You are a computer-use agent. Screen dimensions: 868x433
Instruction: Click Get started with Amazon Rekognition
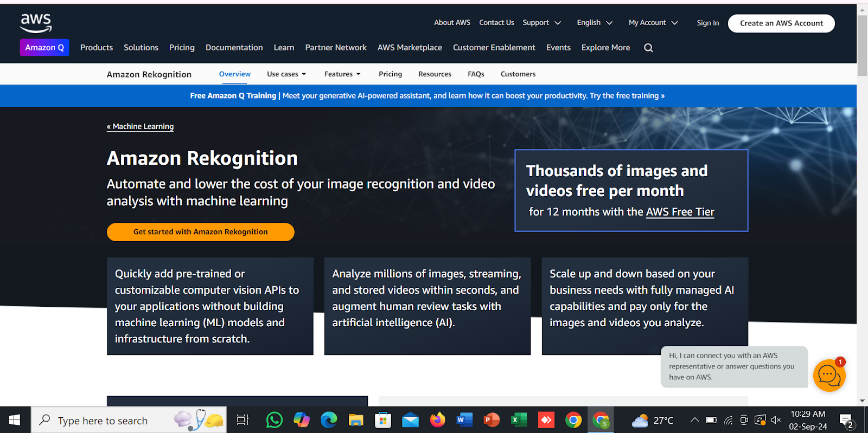(x=201, y=232)
